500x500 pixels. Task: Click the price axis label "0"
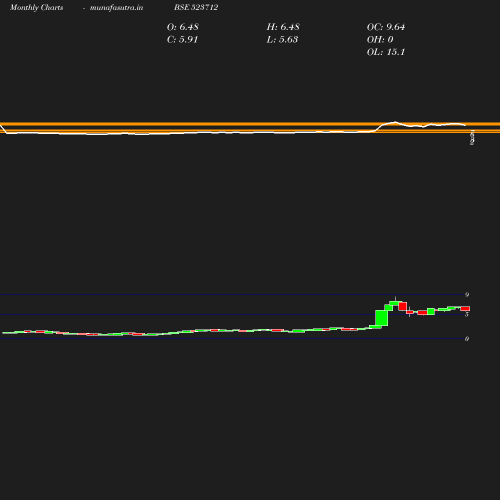(x=467, y=339)
